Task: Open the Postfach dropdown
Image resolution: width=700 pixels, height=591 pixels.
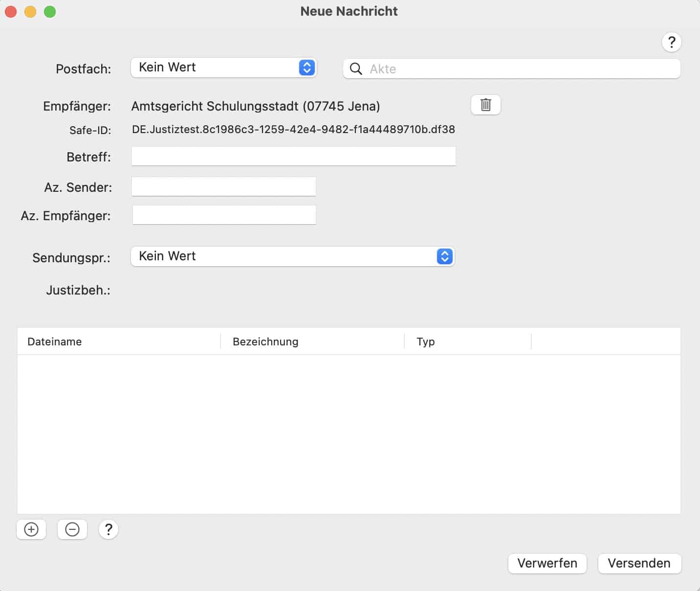Action: tap(224, 68)
